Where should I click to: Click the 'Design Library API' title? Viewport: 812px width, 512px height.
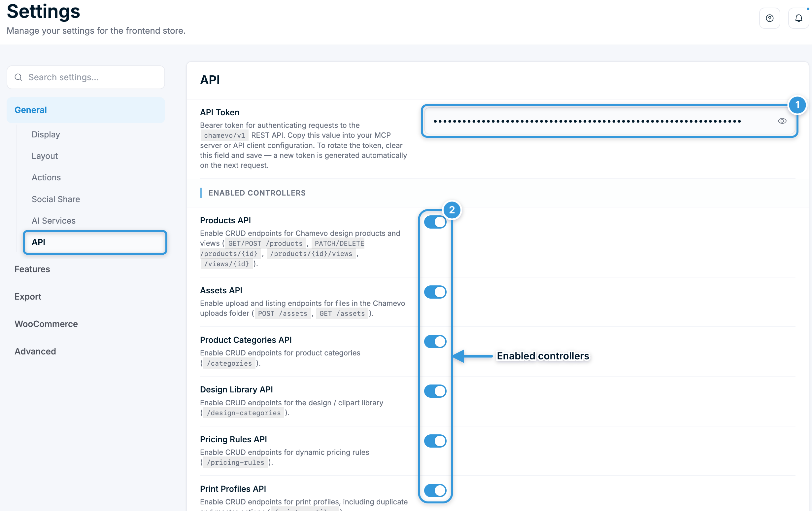[236, 389]
